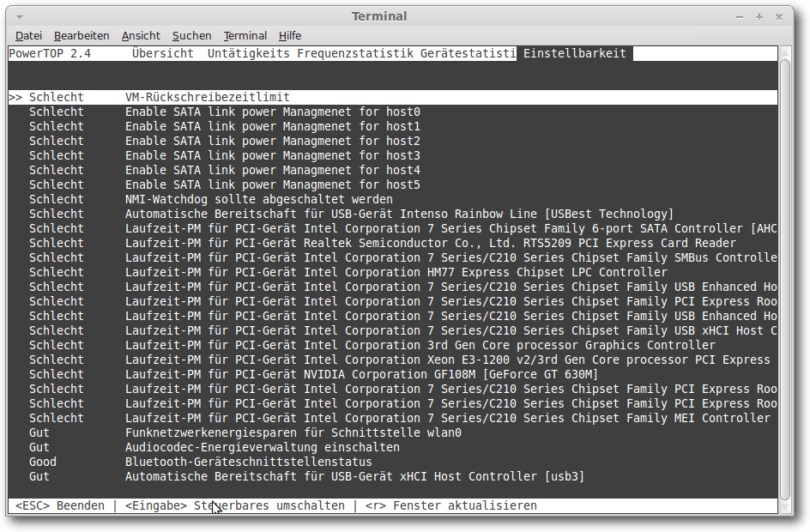Switch to the Gerätestatisti tab
This screenshot has width=810, height=532.
tap(468, 53)
